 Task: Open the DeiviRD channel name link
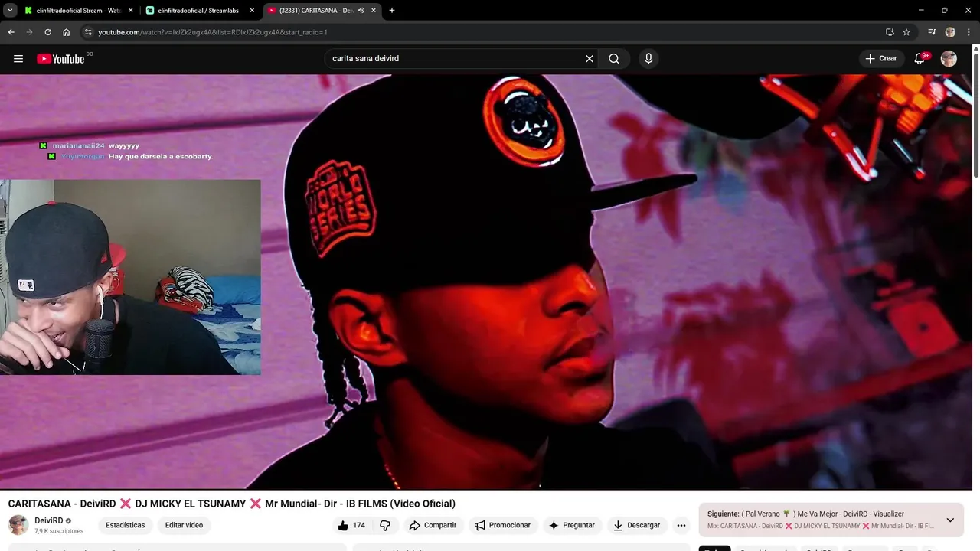tap(49, 520)
